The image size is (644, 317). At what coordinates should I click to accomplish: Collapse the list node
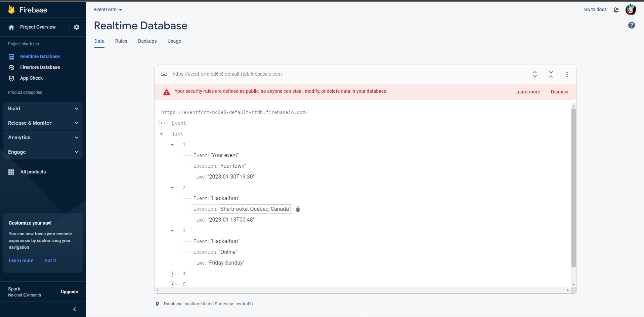pos(162,134)
